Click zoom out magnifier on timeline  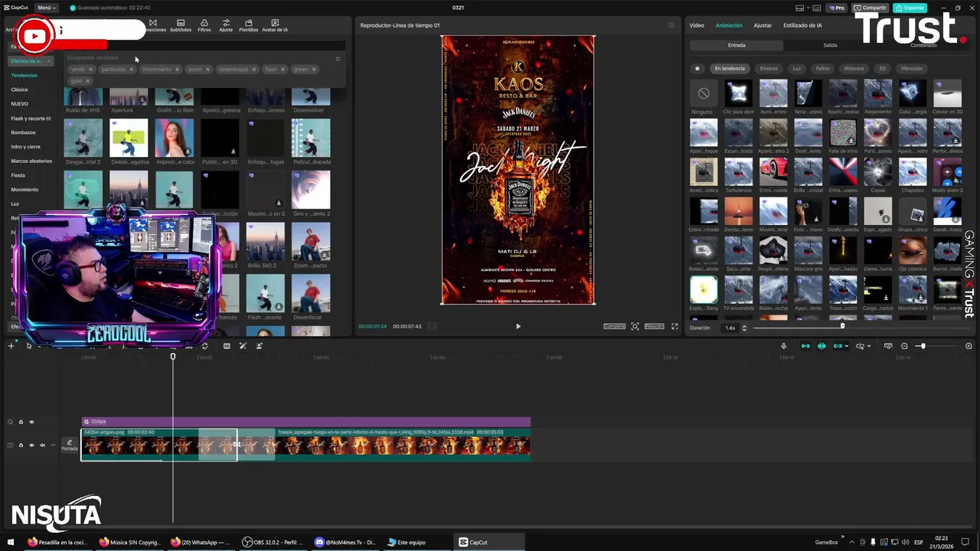click(904, 346)
